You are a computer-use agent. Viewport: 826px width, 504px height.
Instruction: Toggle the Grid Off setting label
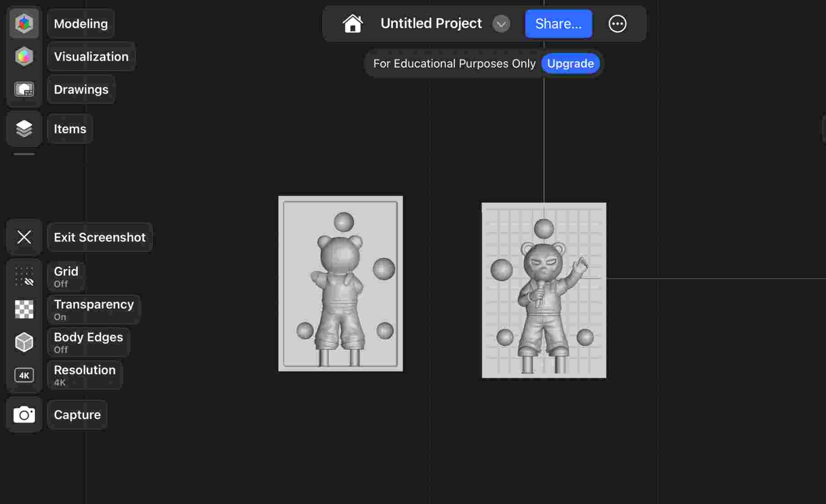tap(66, 276)
